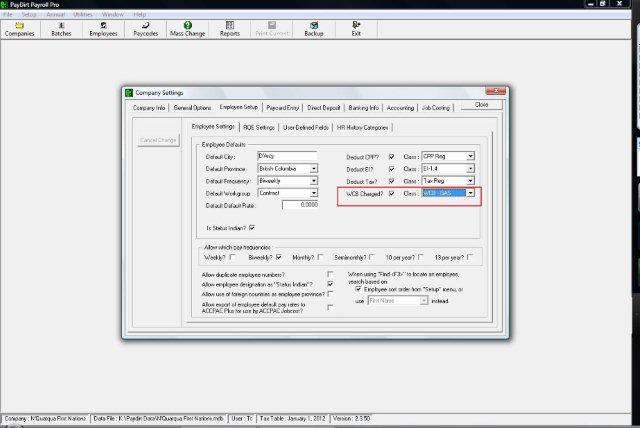640x428 pixels.
Task: Open the Batches toolbar icon
Action: coord(63,29)
